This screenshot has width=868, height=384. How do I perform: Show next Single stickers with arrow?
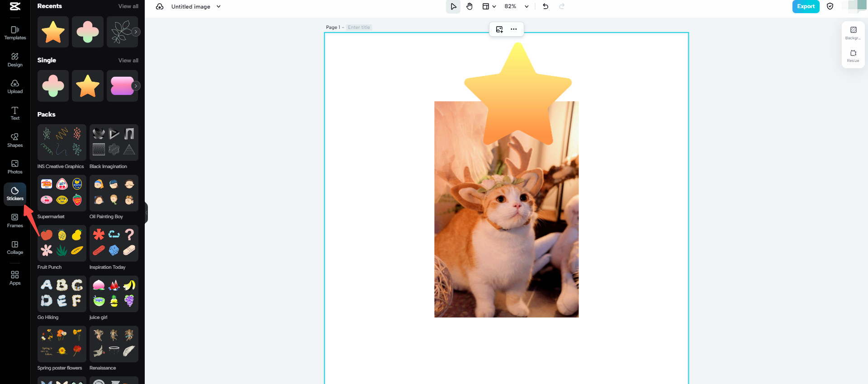coord(136,86)
